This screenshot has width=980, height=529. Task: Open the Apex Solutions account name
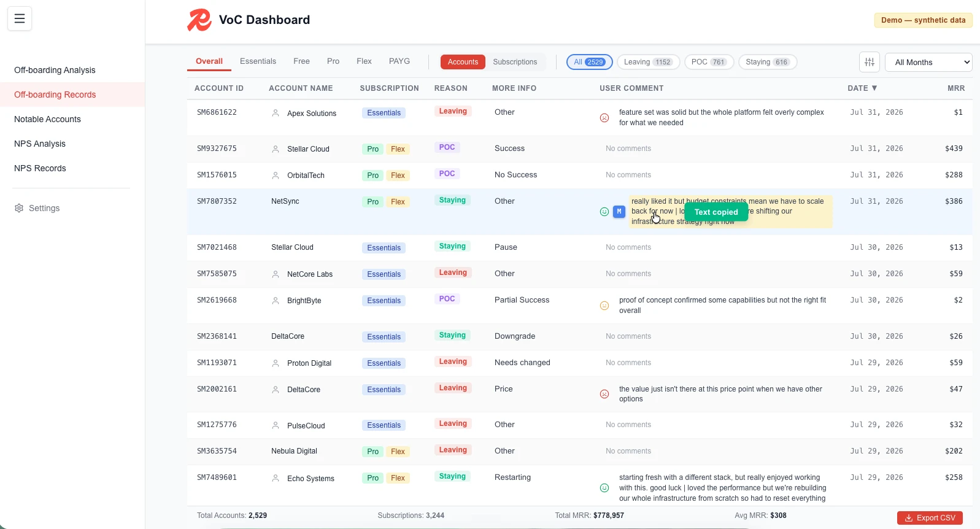[312, 114]
